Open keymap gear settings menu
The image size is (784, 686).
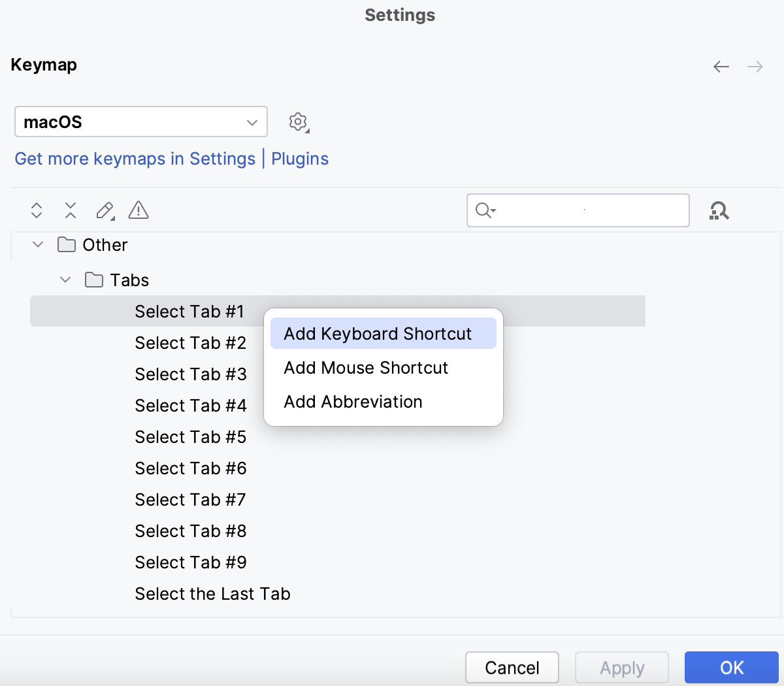[x=298, y=122]
